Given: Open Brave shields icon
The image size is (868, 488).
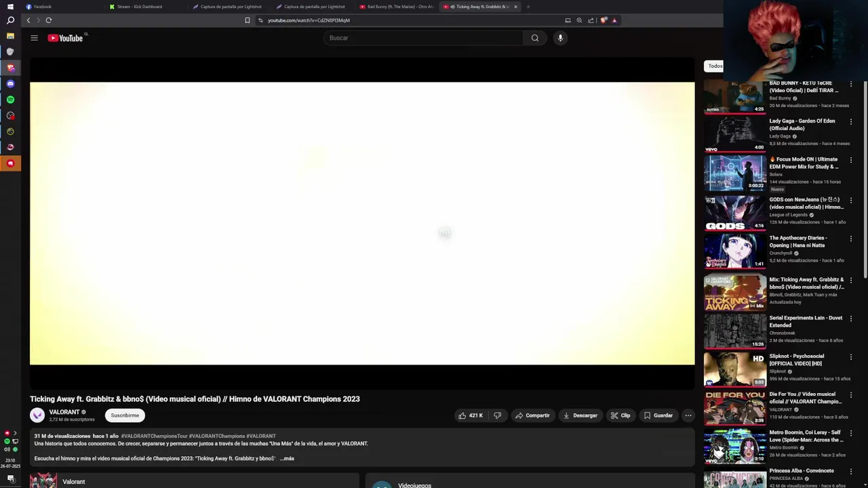Looking at the screenshot, I should (x=603, y=20).
